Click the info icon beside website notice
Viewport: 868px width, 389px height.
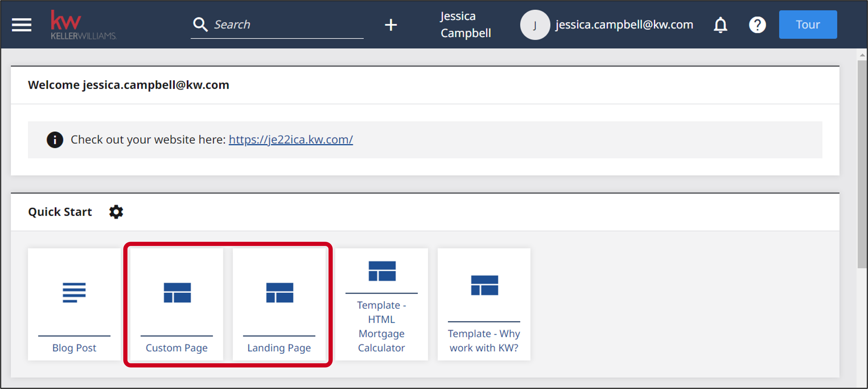coord(54,139)
